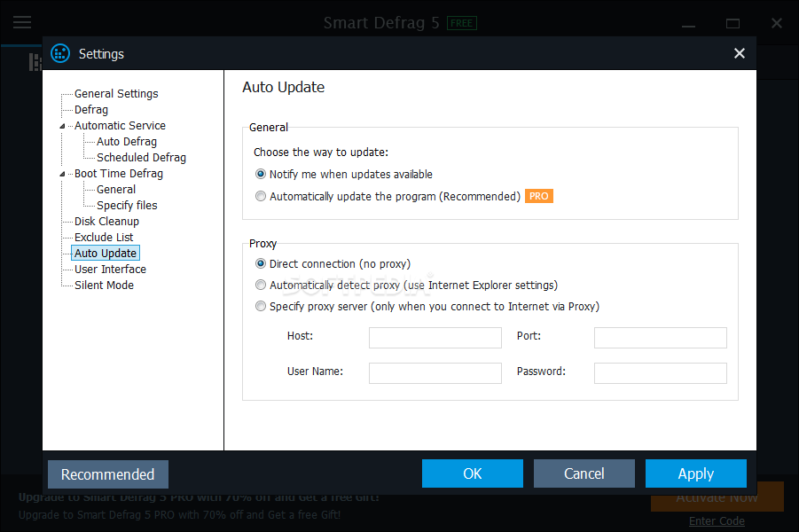Viewport: 799px width, 532px height.
Task: Collapse the Boot Time Defrag tree node
Action: pyautogui.click(x=62, y=174)
